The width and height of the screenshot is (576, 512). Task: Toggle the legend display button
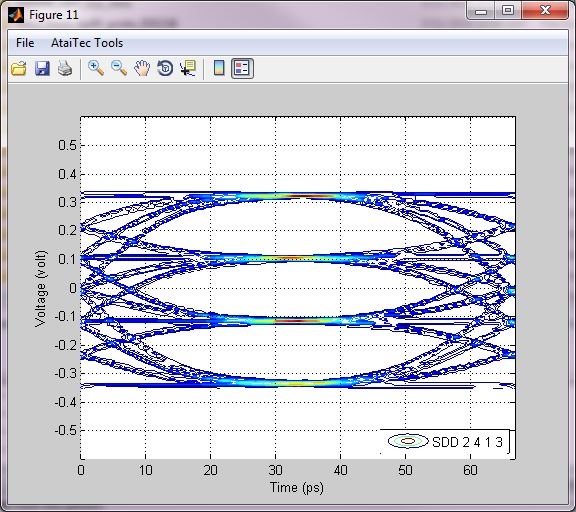[242, 68]
